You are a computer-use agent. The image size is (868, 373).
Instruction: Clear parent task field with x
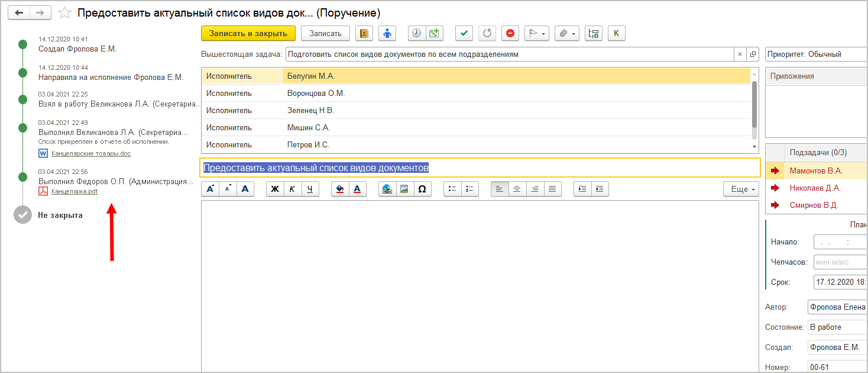[x=740, y=54]
